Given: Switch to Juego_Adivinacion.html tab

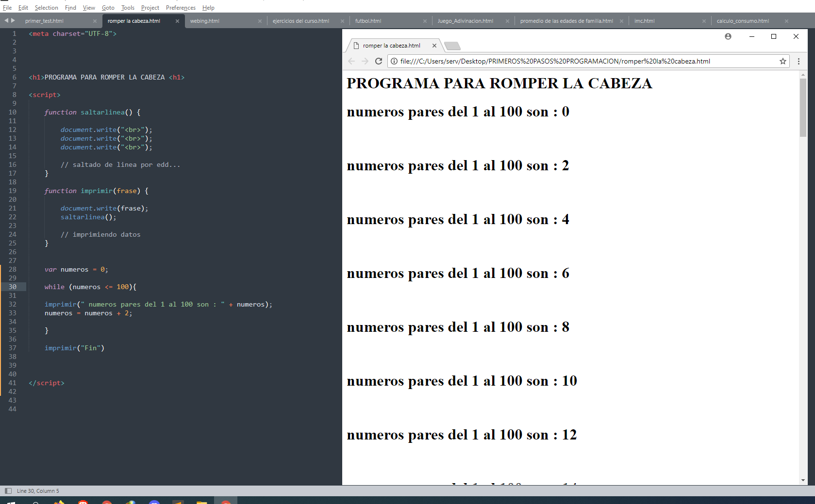Looking at the screenshot, I should [x=465, y=21].
